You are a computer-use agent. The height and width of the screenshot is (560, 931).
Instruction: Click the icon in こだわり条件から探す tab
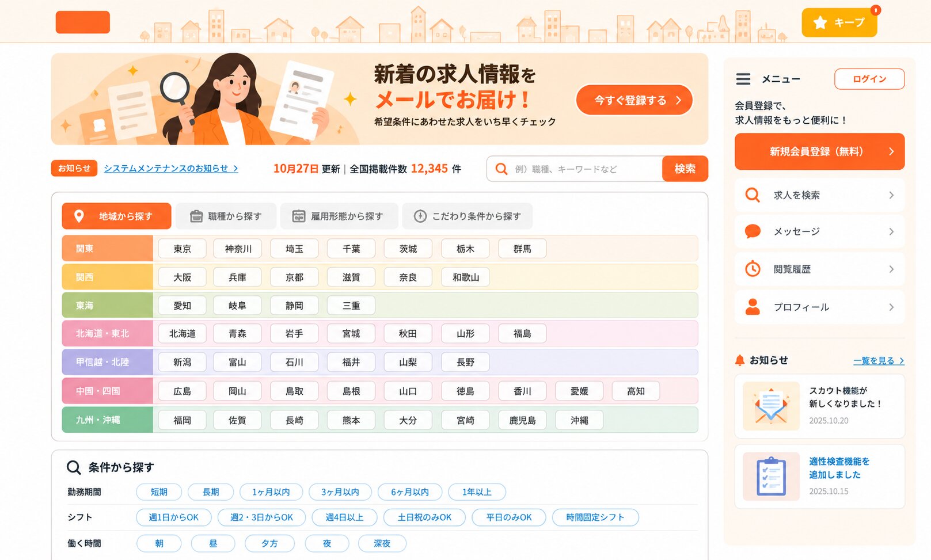pos(420,216)
